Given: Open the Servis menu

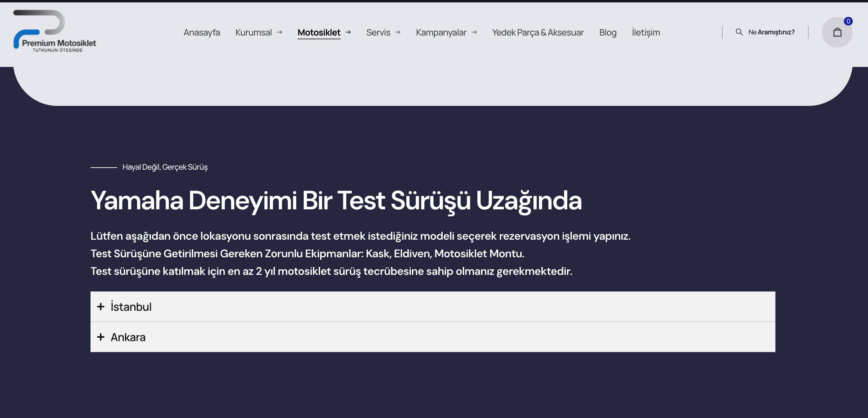Looking at the screenshot, I should (378, 32).
